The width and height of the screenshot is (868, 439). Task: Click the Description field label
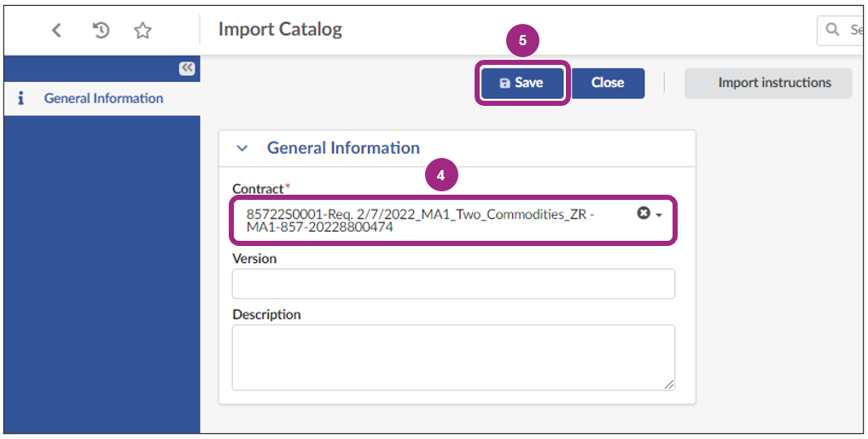tap(266, 314)
